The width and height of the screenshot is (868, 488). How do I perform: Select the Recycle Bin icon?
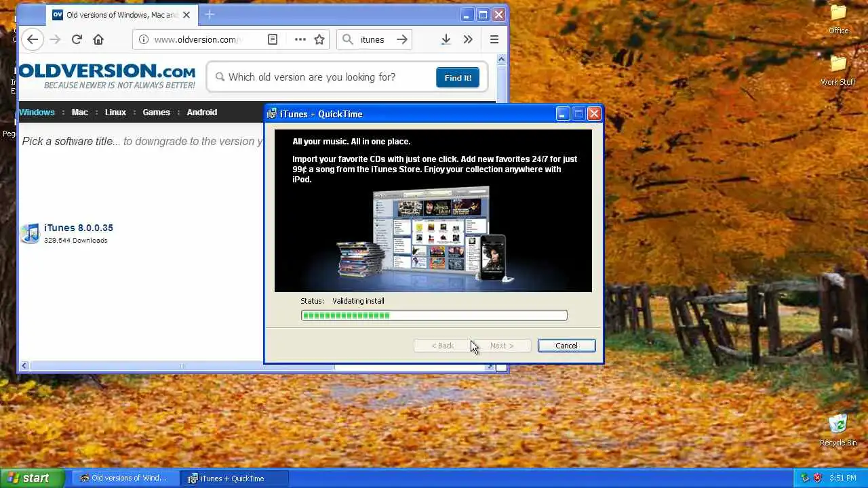coord(838,430)
